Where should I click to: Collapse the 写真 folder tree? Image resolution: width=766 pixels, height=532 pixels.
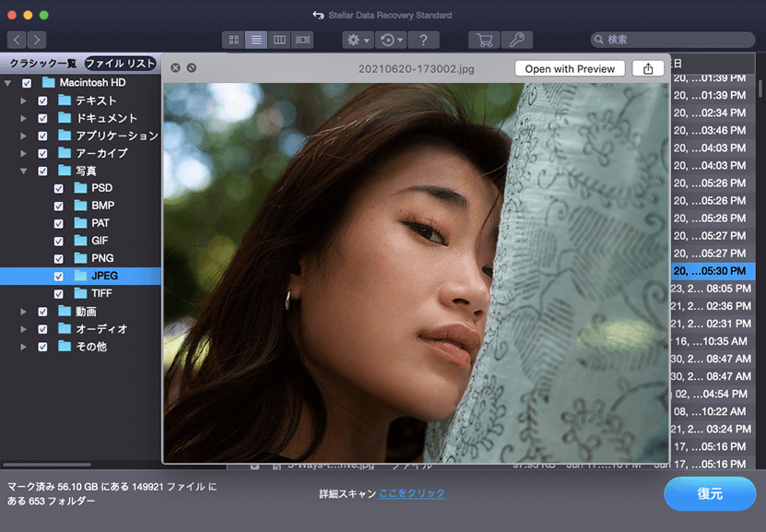point(23,171)
